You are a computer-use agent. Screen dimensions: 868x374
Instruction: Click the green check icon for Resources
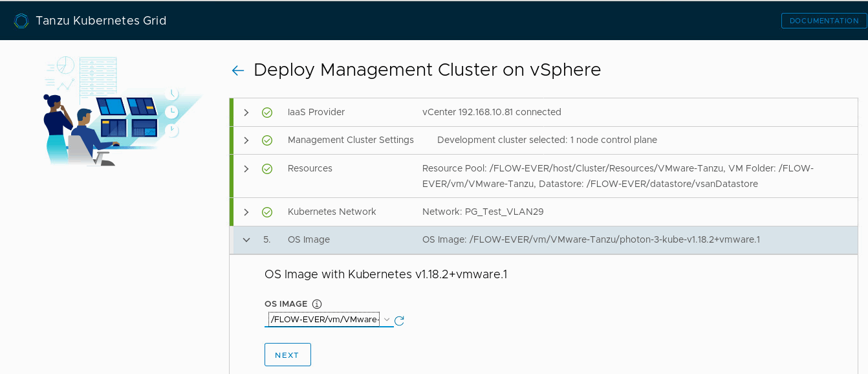267,169
